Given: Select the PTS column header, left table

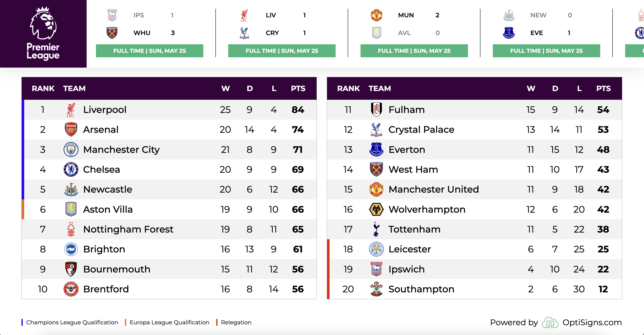Looking at the screenshot, I should (x=298, y=88).
